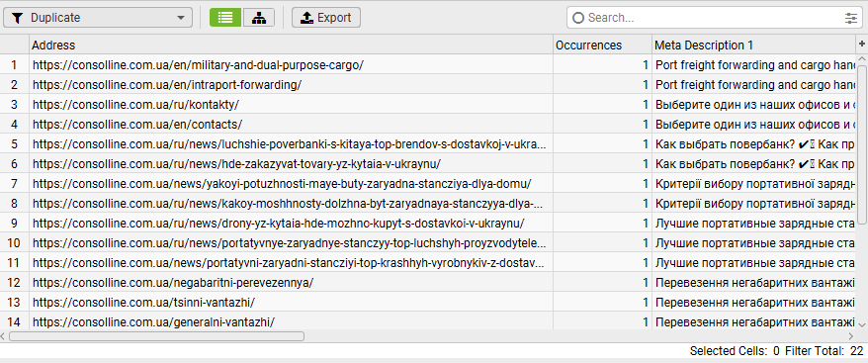Click row number 1 cell
This screenshot has height=363, width=868.
pos(15,65)
